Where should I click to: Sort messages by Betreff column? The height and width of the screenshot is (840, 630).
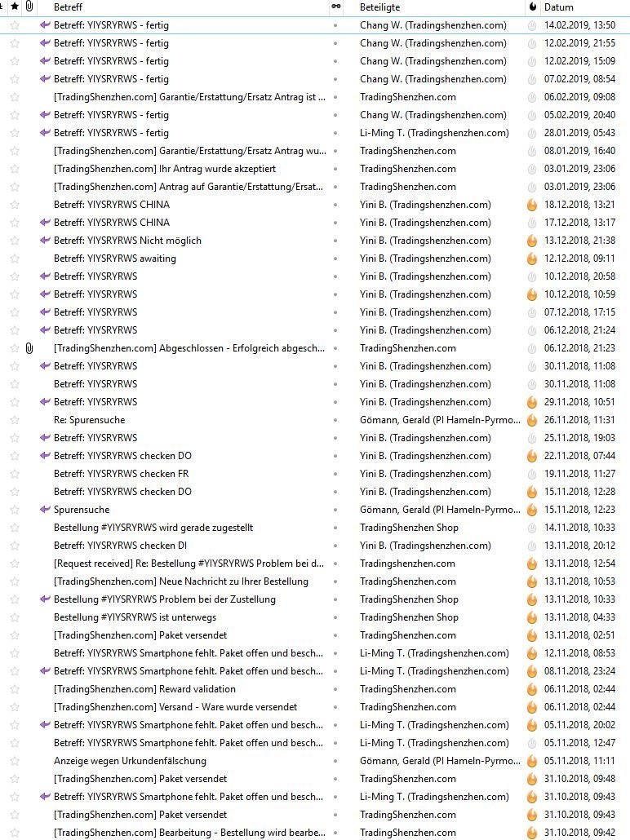(68, 7)
